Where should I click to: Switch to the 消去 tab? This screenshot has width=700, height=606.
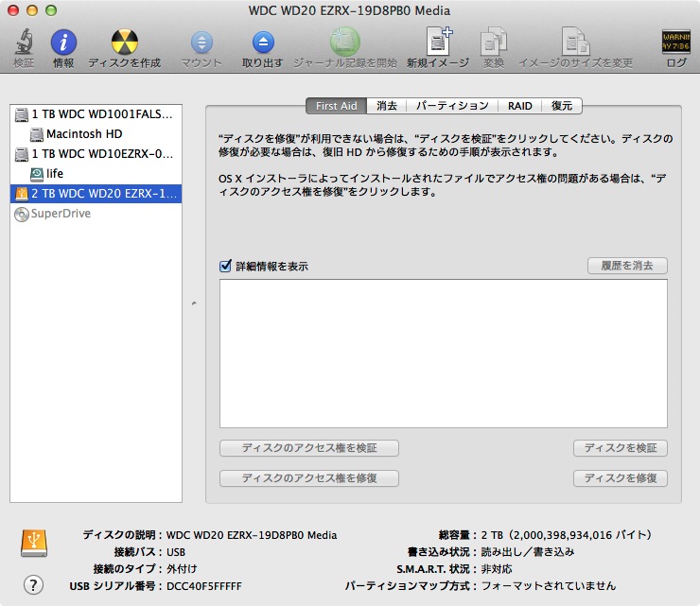[x=386, y=106]
